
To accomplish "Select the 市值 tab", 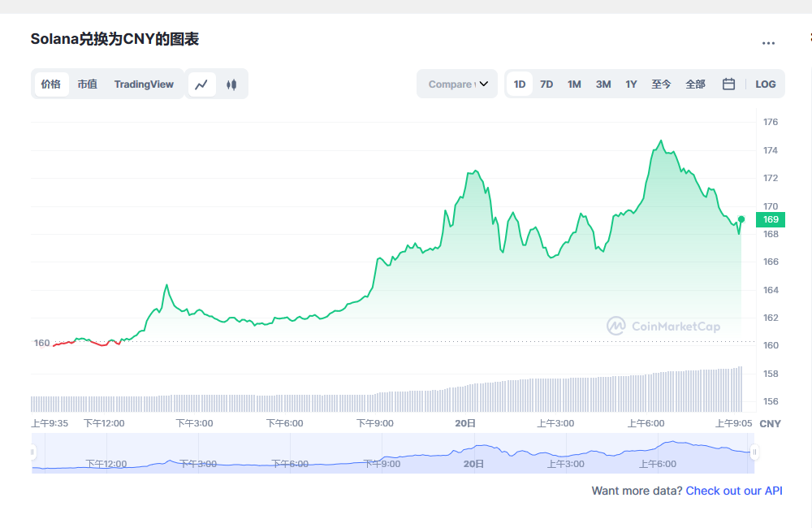I will [x=88, y=84].
